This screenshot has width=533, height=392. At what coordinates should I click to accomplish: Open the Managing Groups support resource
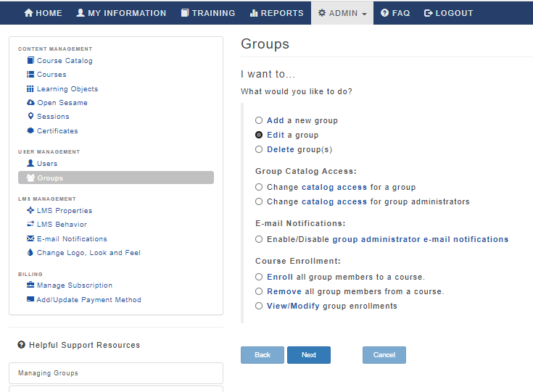(116, 373)
